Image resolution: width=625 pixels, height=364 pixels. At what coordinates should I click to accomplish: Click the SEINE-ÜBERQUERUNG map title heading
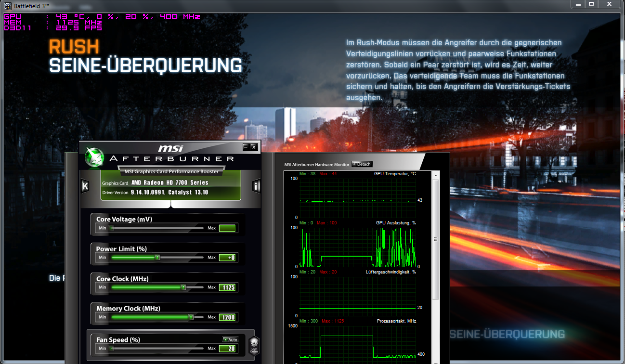[145, 65]
